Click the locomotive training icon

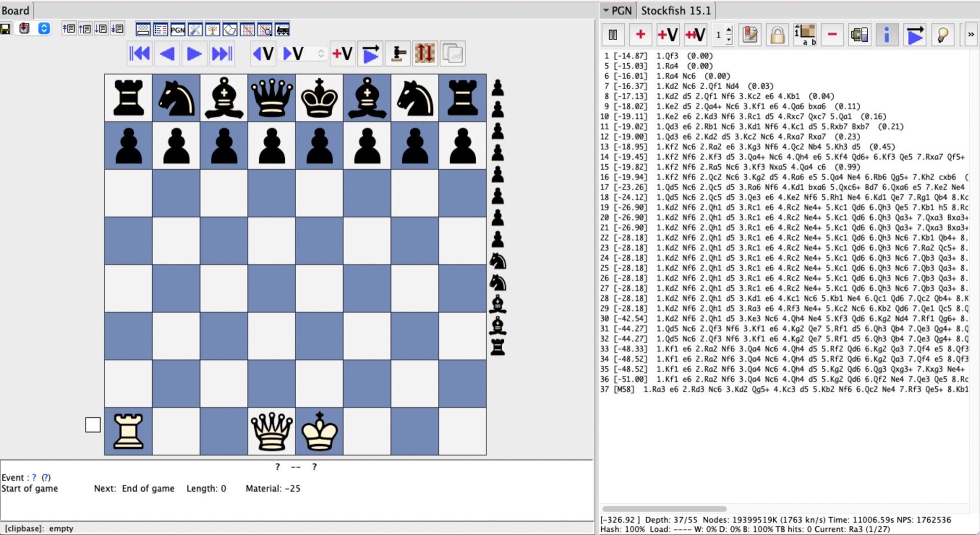click(282, 30)
